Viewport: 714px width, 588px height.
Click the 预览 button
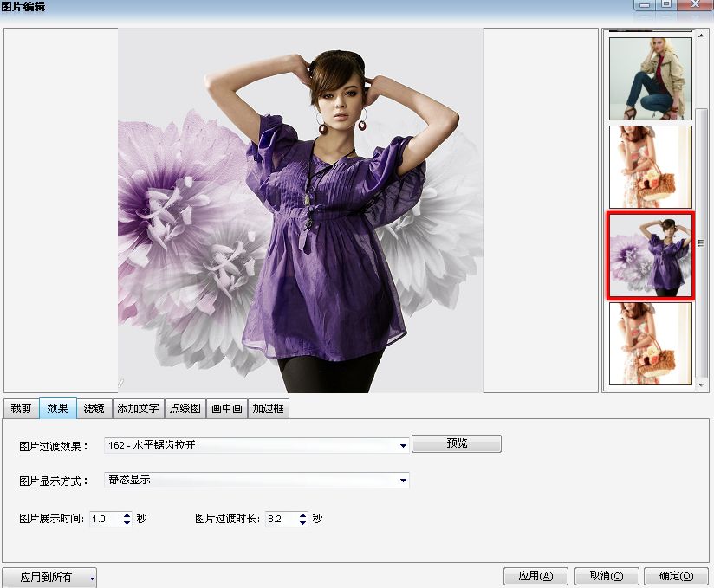point(457,443)
